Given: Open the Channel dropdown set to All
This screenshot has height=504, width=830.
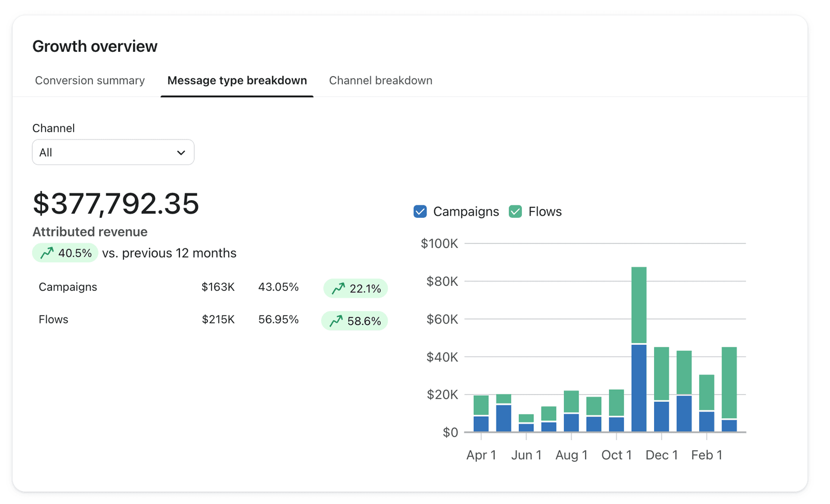Looking at the screenshot, I should click(113, 152).
